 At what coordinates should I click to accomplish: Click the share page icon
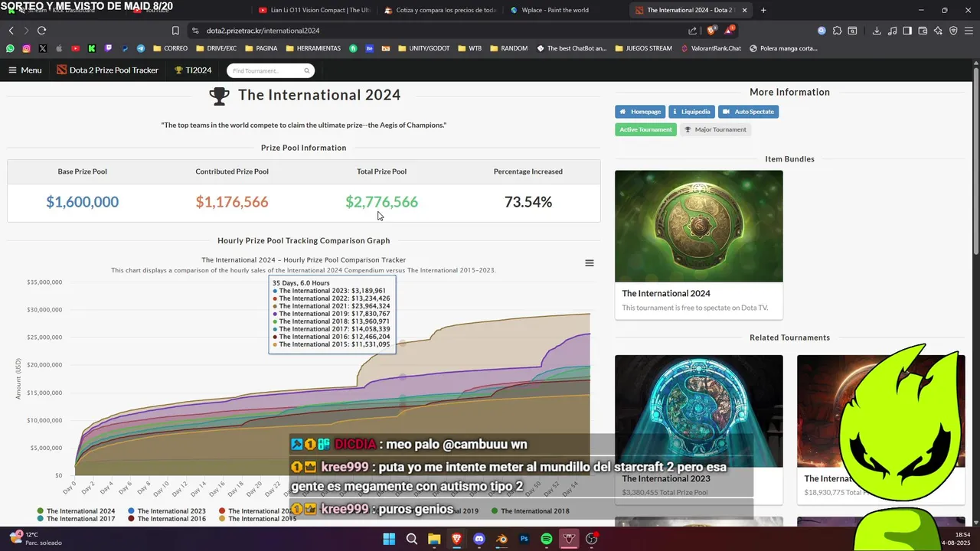tap(693, 31)
